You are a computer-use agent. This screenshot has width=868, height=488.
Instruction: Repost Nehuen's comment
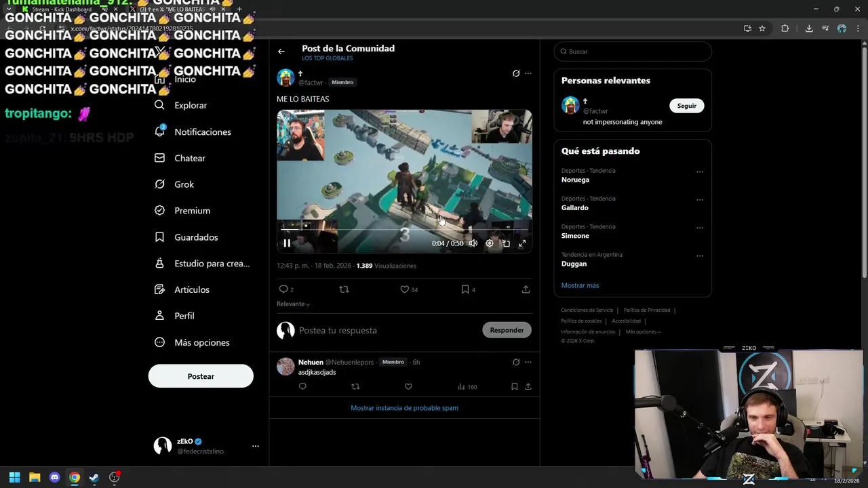click(x=355, y=386)
